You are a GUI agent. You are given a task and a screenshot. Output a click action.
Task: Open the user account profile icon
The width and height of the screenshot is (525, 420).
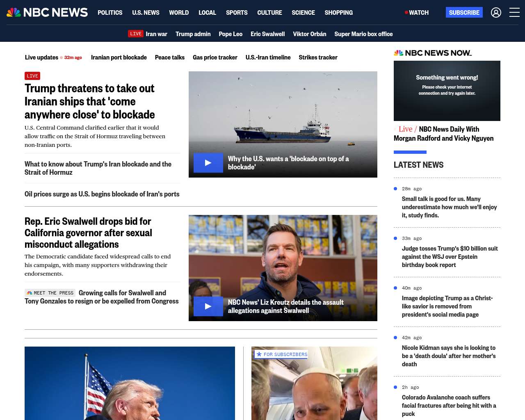click(496, 13)
